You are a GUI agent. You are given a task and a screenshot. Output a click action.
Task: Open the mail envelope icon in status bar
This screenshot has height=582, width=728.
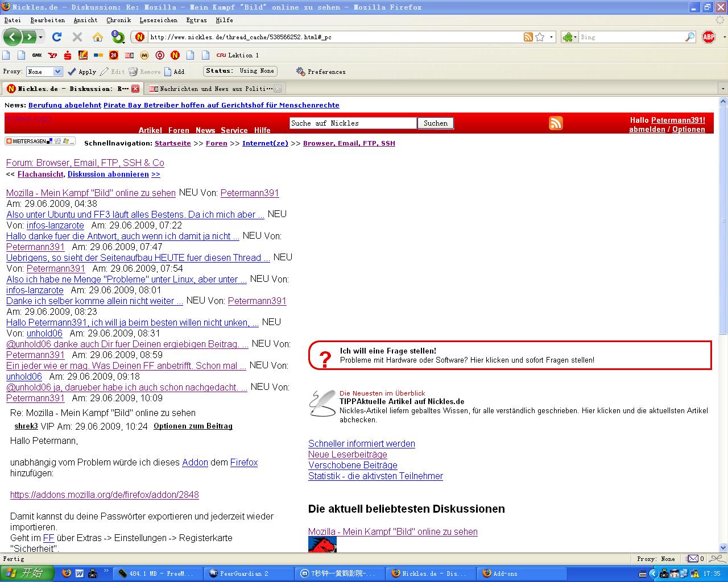692,559
